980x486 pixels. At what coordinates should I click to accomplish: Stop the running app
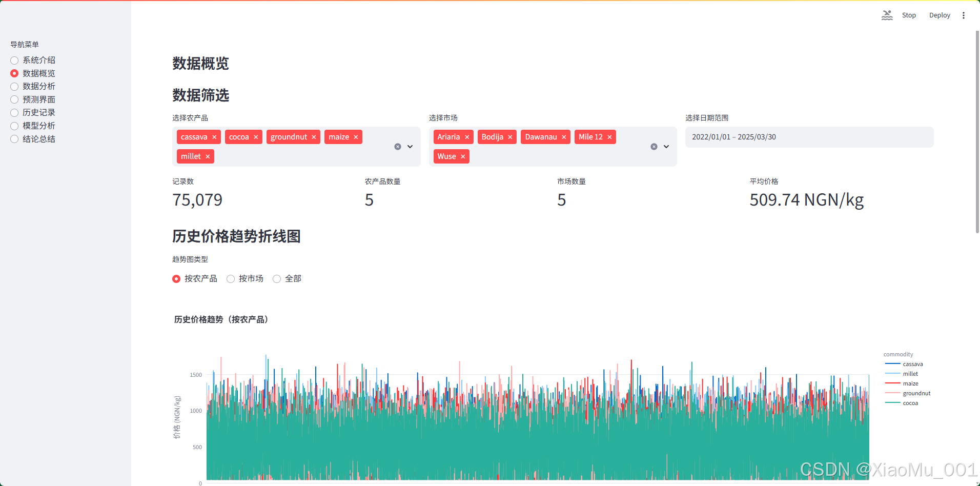pos(909,15)
